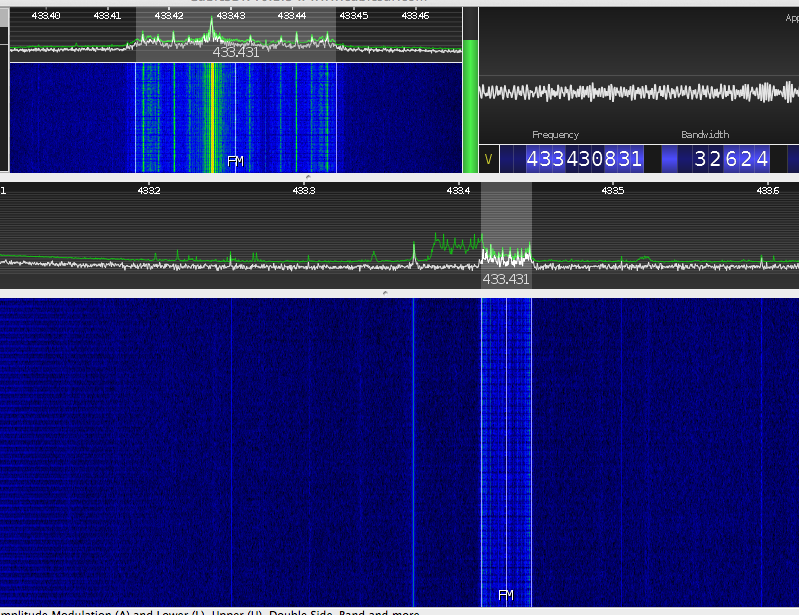Click the FM label in the demodulator waterfall
Image resolution: width=799 pixels, height=615 pixels.
click(235, 162)
